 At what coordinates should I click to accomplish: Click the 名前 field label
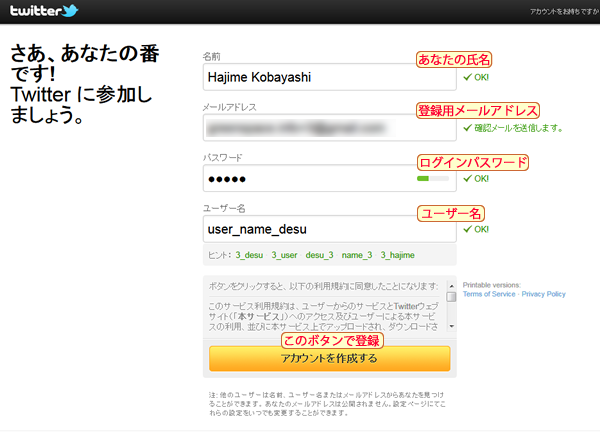click(x=212, y=57)
